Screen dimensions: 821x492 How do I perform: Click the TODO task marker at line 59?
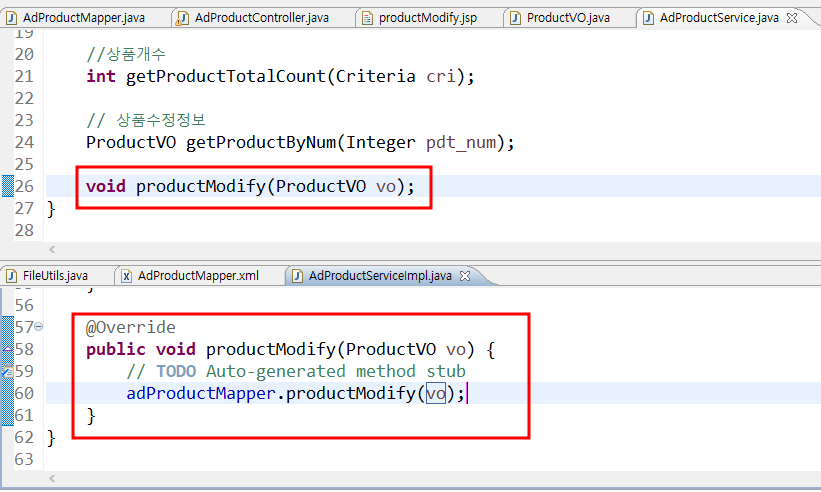tap(7, 371)
